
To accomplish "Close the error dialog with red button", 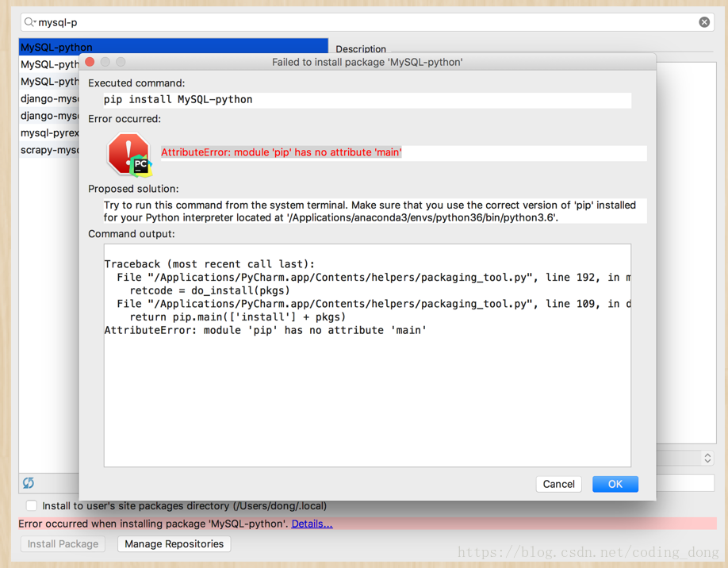I will point(90,62).
